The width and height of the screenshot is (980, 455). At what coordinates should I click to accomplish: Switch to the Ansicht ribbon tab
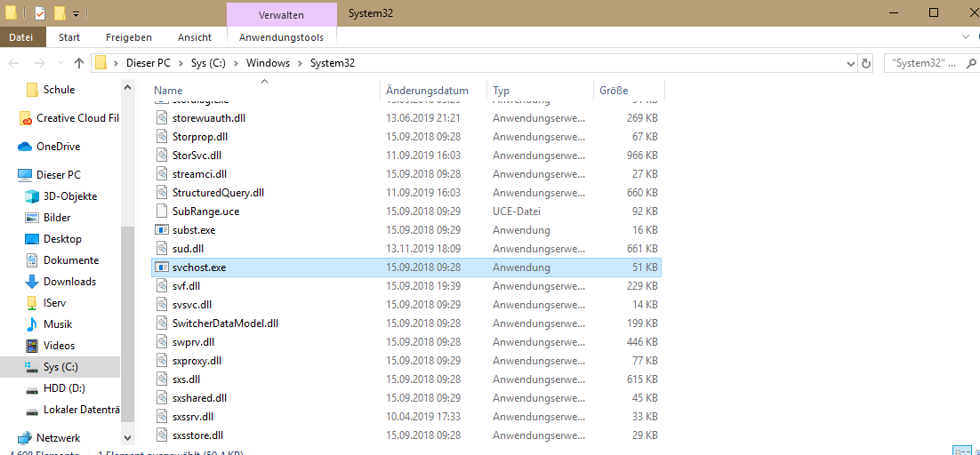point(195,37)
